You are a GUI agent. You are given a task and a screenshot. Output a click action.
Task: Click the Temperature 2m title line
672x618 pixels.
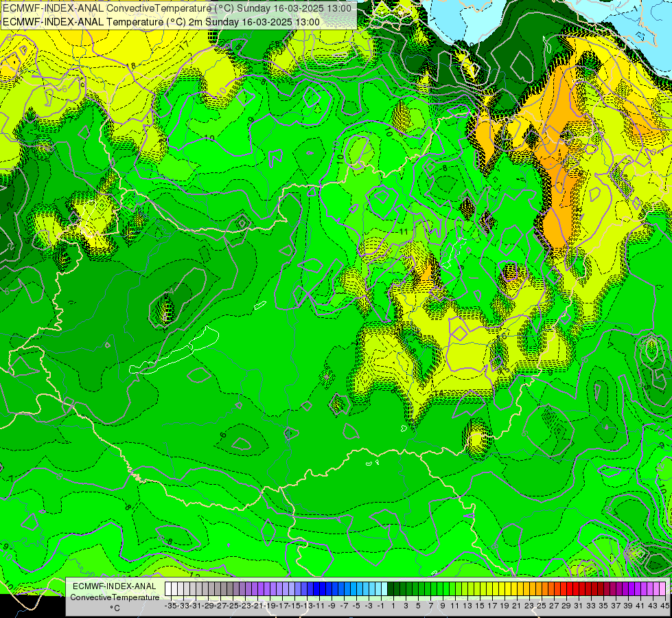[161, 22]
